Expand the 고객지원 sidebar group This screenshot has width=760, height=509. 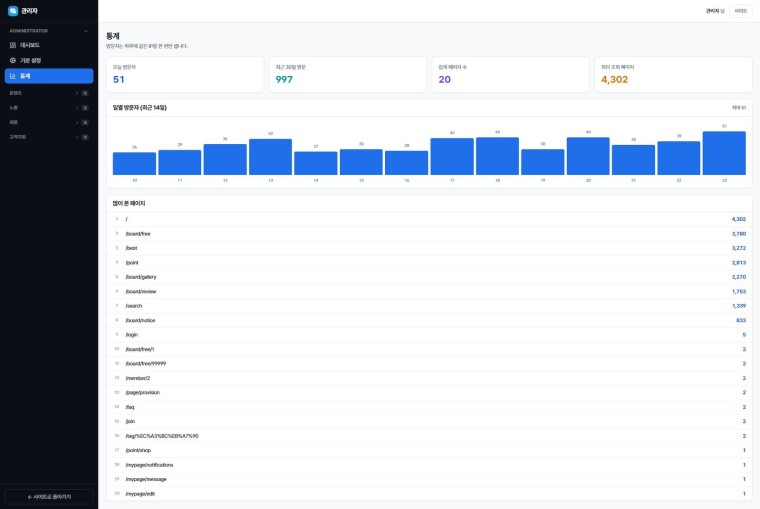pyautogui.click(x=49, y=137)
